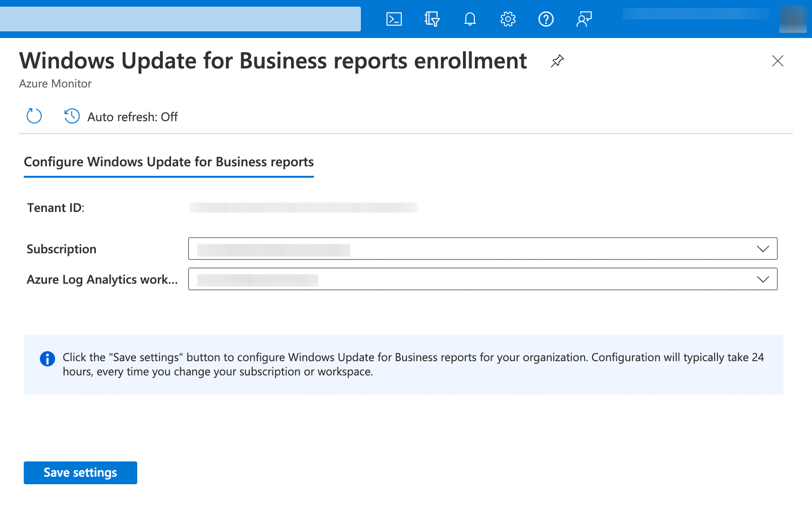The image size is (812, 508).
Task: Open the Directories and subscriptions filter
Action: click(432, 19)
